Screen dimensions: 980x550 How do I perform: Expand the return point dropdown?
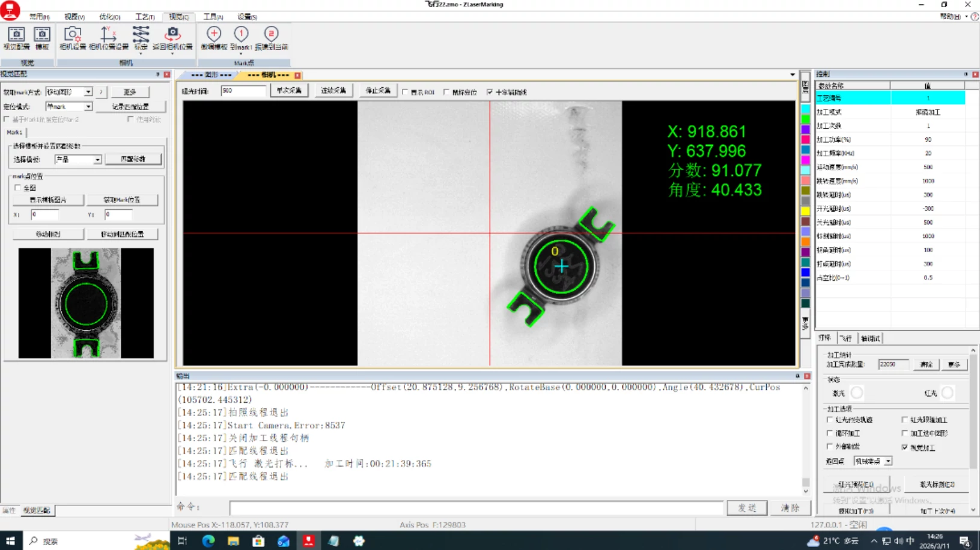888,461
